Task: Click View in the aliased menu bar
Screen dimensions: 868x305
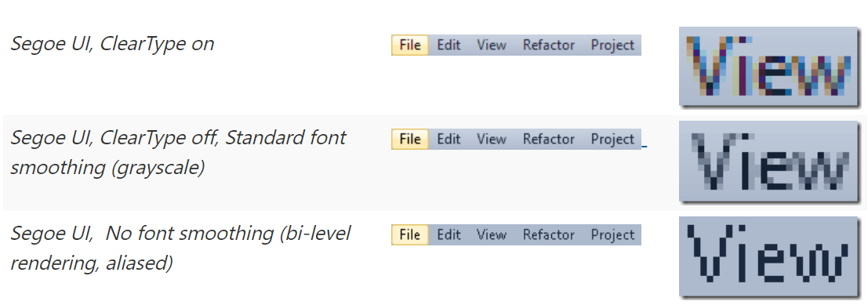Action: [x=492, y=234]
